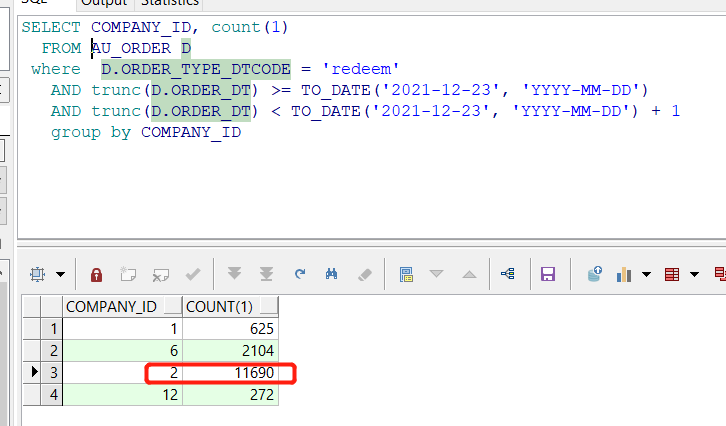This screenshot has height=426, width=726.
Task: Click COMPANY_ID cell showing 12
Action: coord(122,395)
